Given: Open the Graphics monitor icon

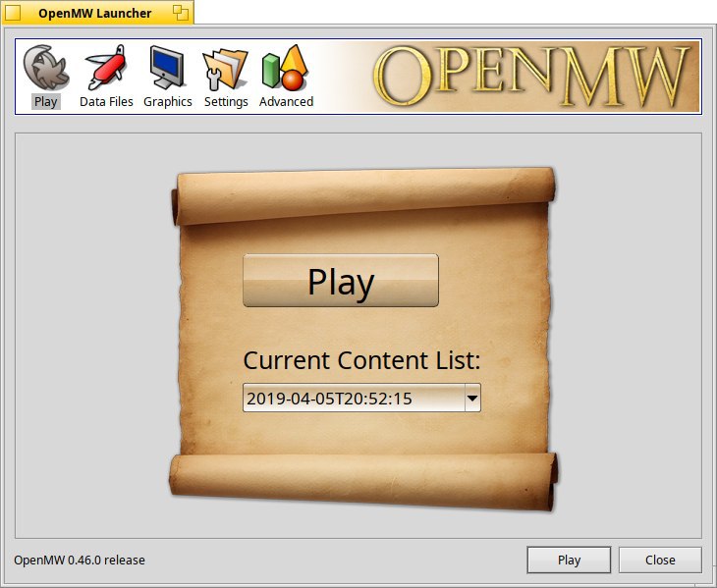Looking at the screenshot, I should click(167, 68).
